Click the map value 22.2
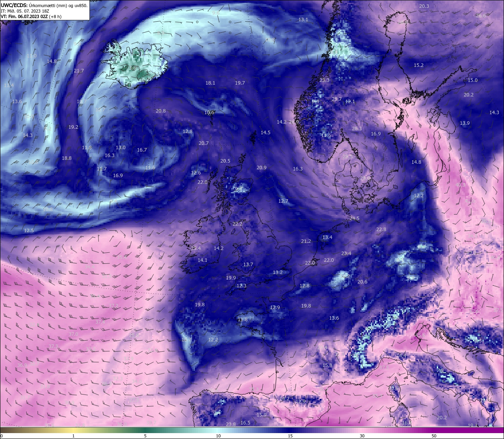 237,224
